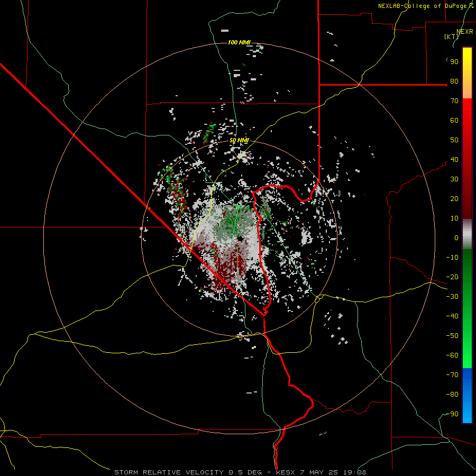476x476 pixels.
Task: Click the -90 value on velocity scale
Action: coord(452,414)
